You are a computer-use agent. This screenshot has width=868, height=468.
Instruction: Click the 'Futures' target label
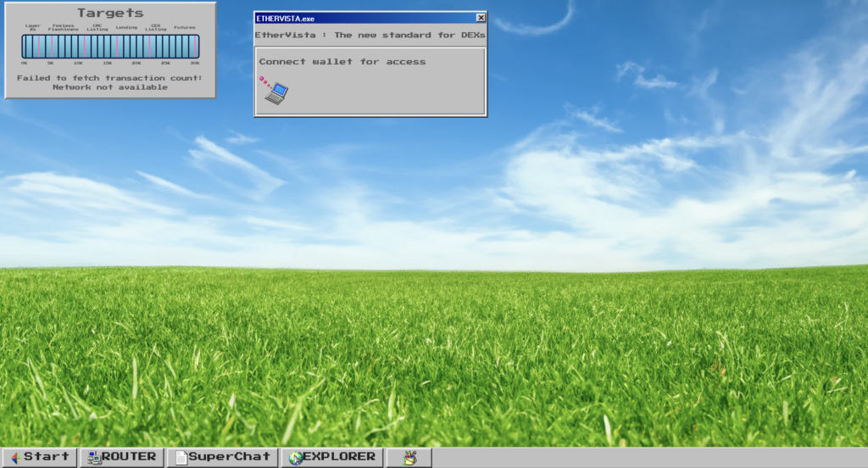point(184,27)
